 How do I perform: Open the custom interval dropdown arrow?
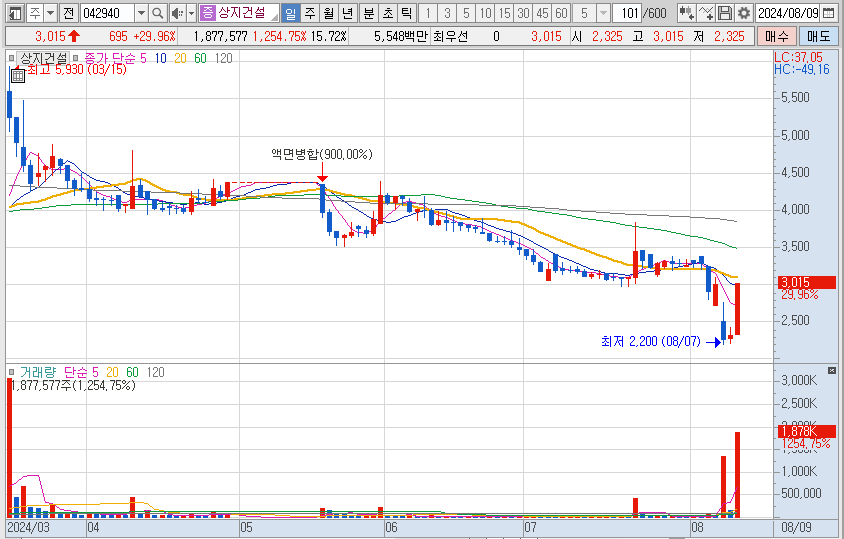(603, 13)
